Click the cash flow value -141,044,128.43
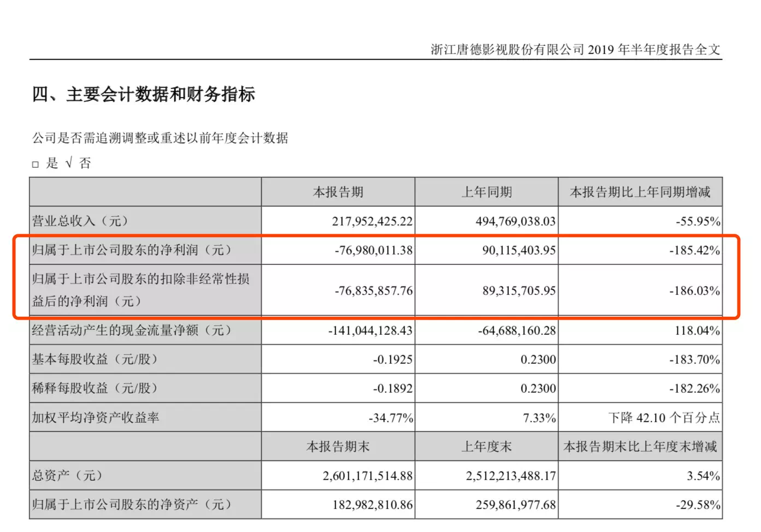 [x=370, y=330]
